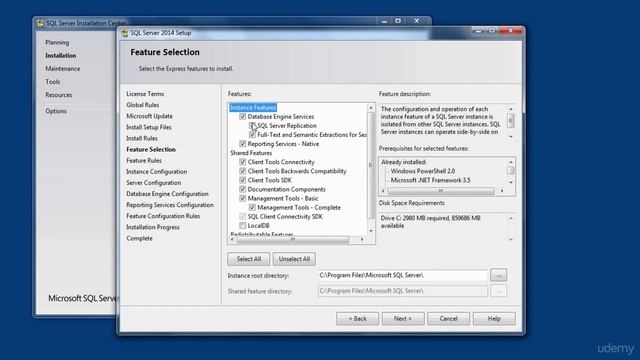Click the Database Engine Configuration step
This screenshot has width=640, height=360.
[x=167, y=194]
